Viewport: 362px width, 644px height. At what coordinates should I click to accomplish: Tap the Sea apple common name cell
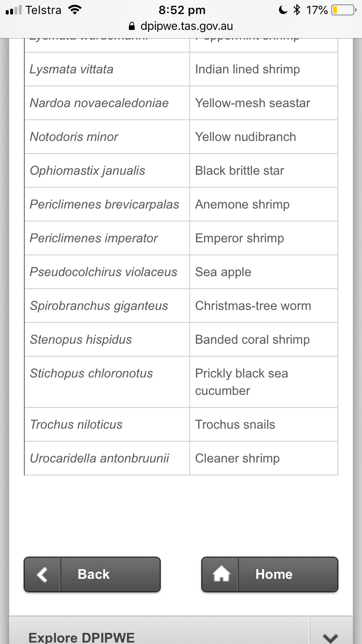(x=264, y=272)
